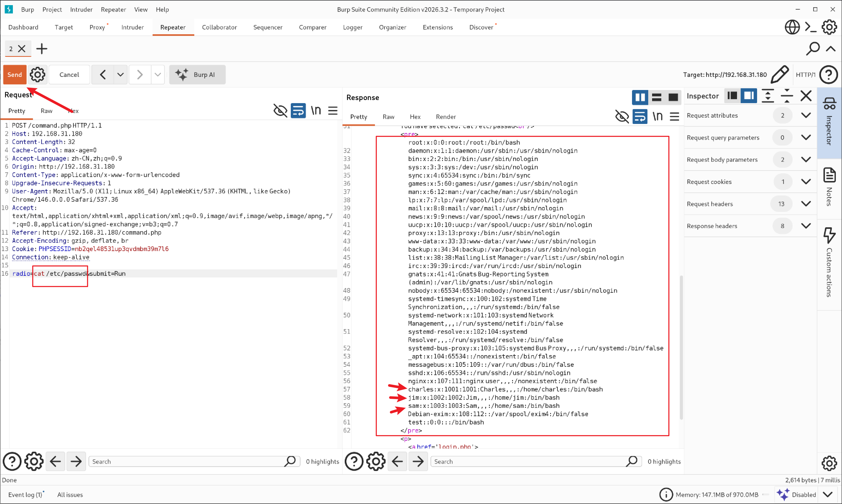Open help icon below the Request editor

click(12, 462)
